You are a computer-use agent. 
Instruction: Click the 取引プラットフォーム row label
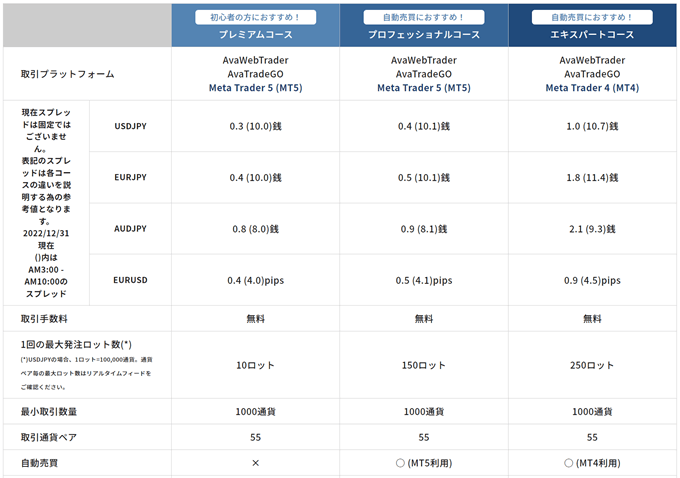[68, 74]
